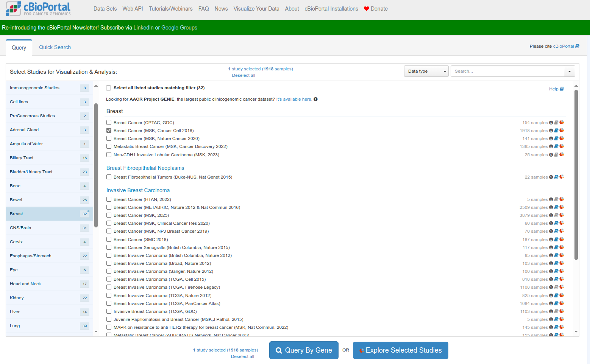Click up arrow of the study list scrollbar

click(x=576, y=86)
